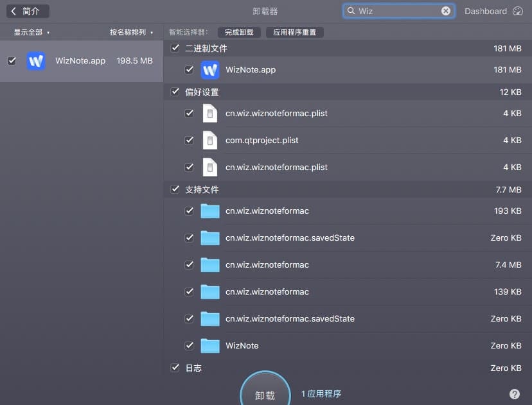The height and width of the screenshot is (405, 532).
Task: Click the folder icon beside WizNote support folder
Action: pyautogui.click(x=210, y=345)
